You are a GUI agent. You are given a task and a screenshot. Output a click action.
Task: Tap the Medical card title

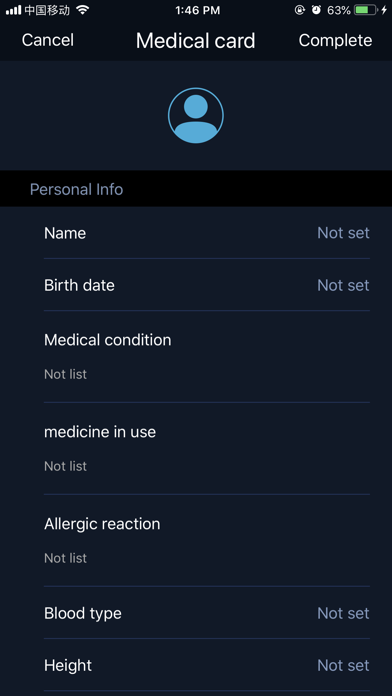(x=195, y=41)
